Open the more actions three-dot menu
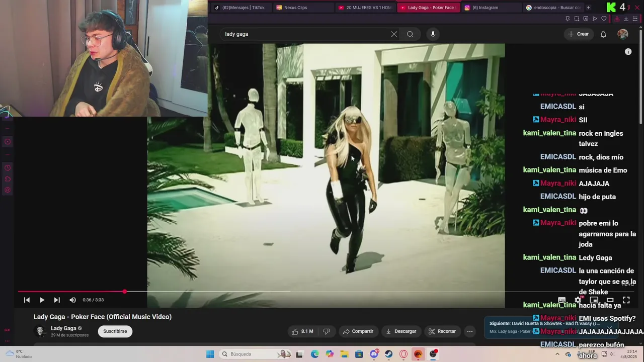 (470, 331)
